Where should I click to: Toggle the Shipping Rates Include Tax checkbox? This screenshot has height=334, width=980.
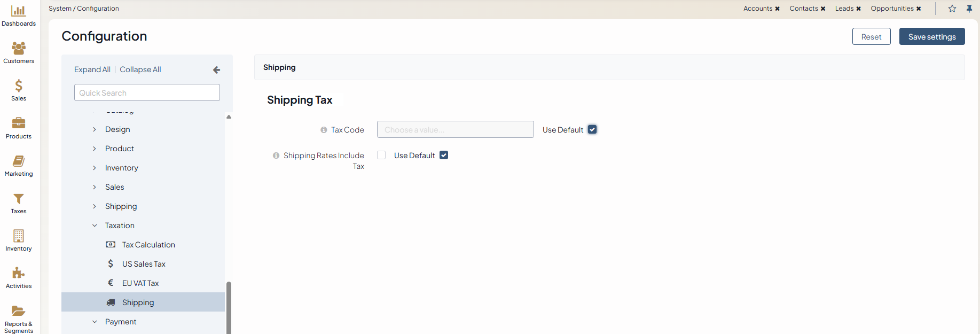click(381, 155)
